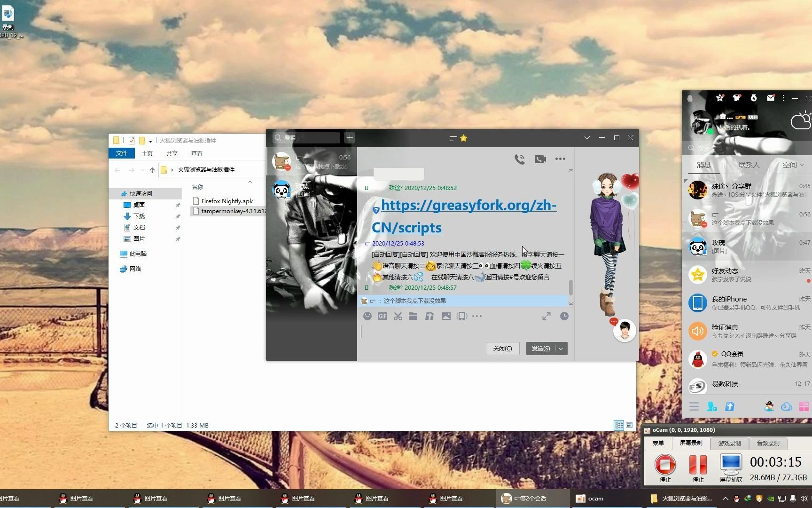Switch to 联系人 tab in QQ

click(749, 165)
